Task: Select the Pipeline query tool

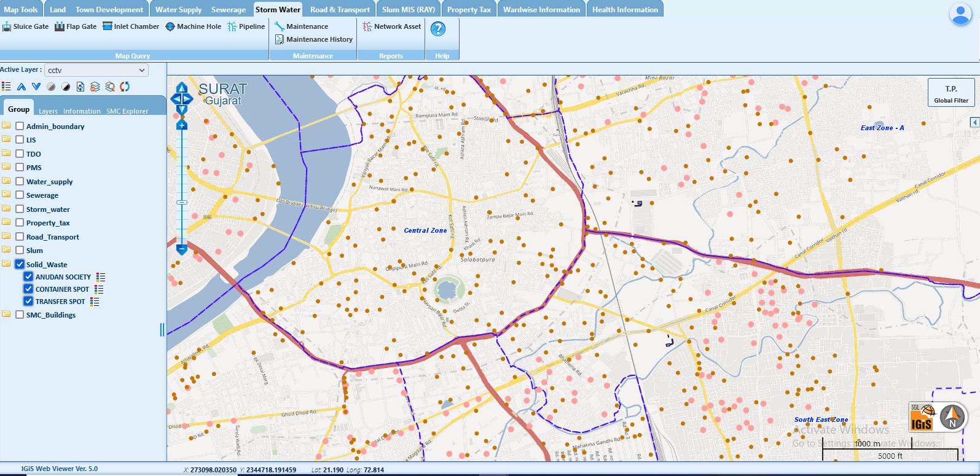Action: tap(246, 26)
